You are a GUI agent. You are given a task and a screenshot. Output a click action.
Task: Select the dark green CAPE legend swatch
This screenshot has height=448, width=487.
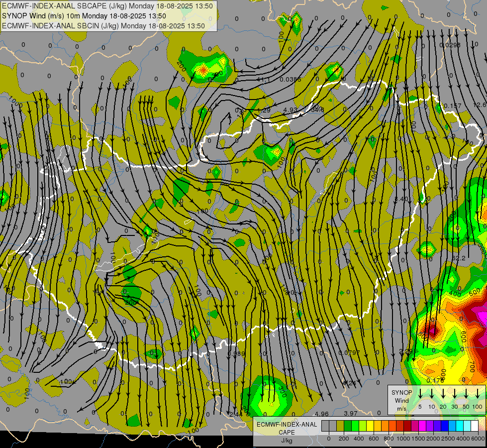point(348,426)
